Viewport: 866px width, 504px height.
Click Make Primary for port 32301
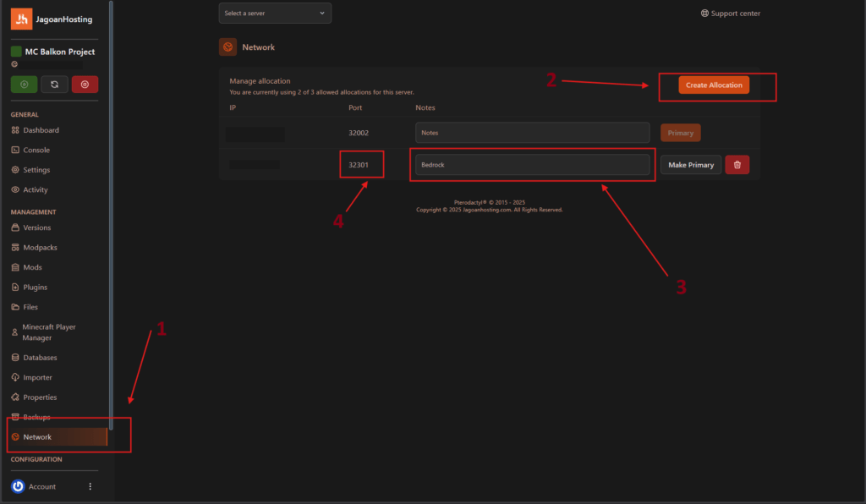[x=690, y=165]
